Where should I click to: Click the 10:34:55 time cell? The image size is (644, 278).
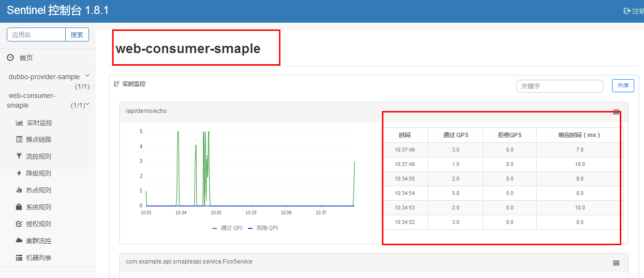tap(405, 179)
